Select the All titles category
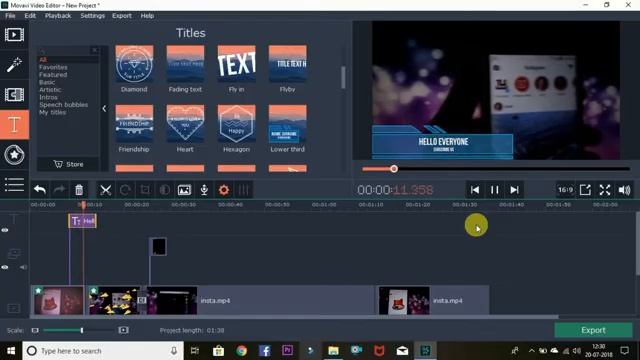 (43, 60)
